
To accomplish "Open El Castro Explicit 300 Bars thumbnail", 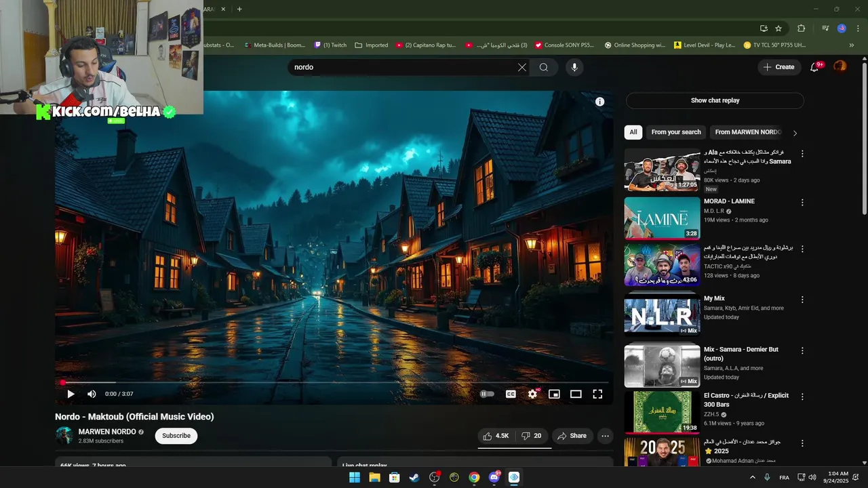I will pos(662,412).
